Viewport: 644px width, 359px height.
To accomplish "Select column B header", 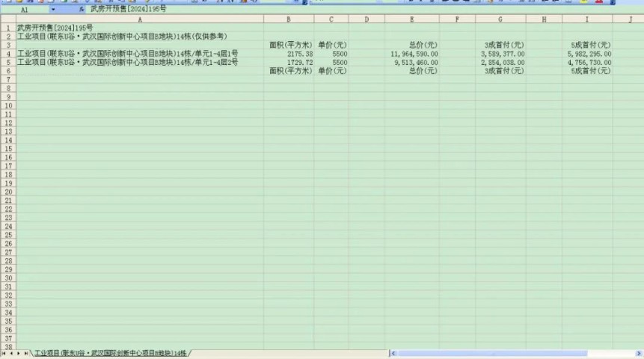I will [x=289, y=19].
